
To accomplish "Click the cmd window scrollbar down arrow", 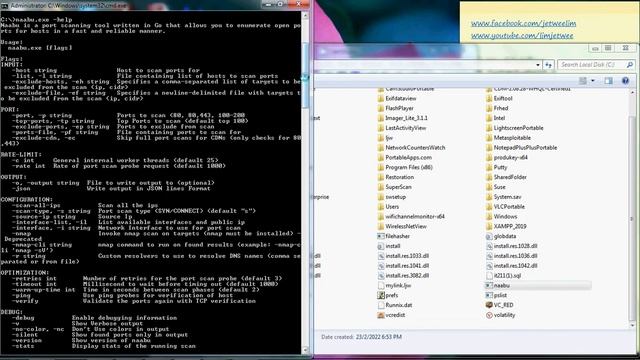I will click(305, 350).
